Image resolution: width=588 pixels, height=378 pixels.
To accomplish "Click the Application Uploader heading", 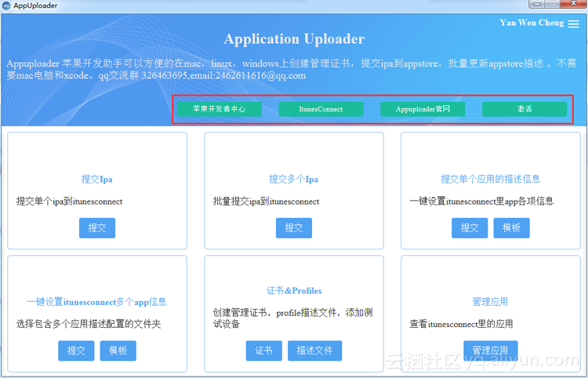I will pyautogui.click(x=294, y=39).
